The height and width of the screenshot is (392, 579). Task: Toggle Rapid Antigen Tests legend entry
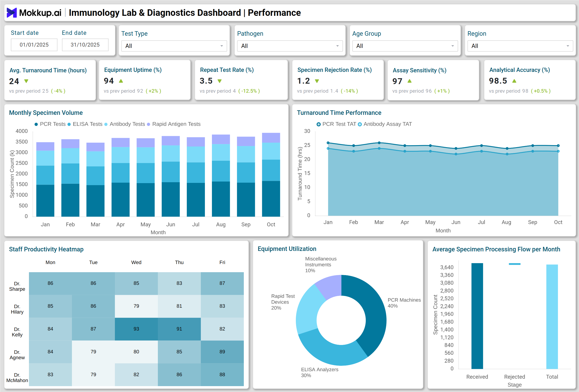(174, 124)
